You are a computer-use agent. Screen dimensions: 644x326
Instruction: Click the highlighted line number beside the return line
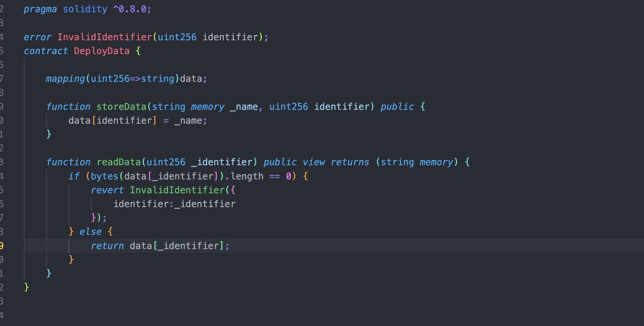tap(2, 246)
